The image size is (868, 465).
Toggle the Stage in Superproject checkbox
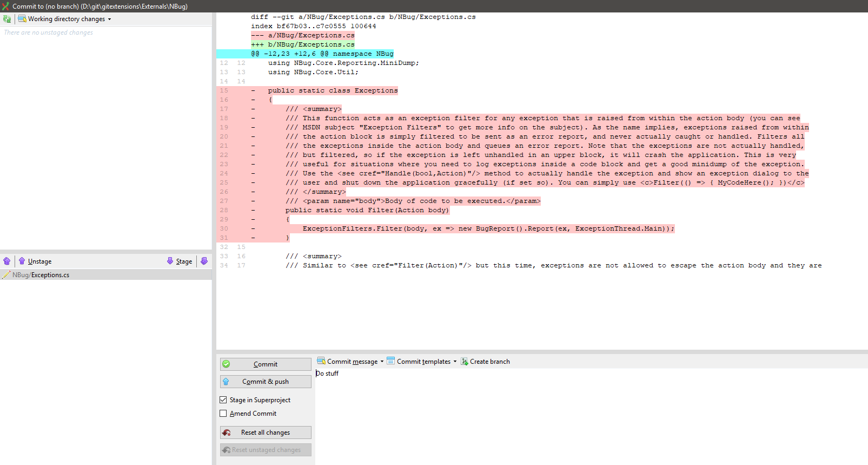tap(223, 400)
